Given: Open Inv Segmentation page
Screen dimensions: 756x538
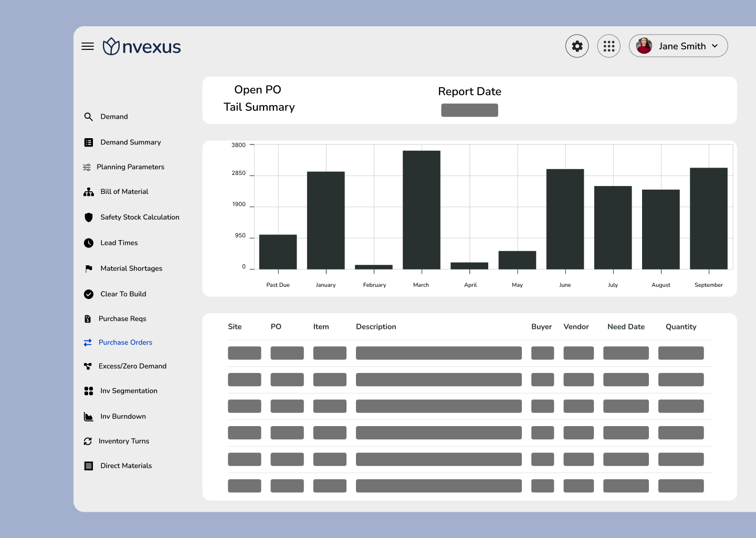Looking at the screenshot, I should click(129, 391).
